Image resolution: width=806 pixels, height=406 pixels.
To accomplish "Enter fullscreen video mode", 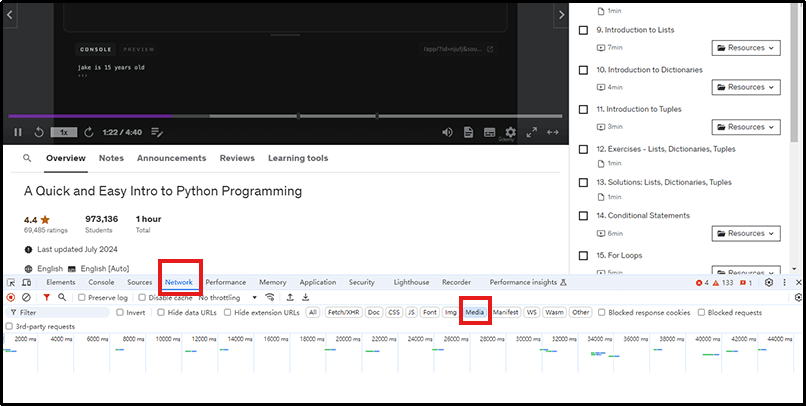I will (x=532, y=132).
